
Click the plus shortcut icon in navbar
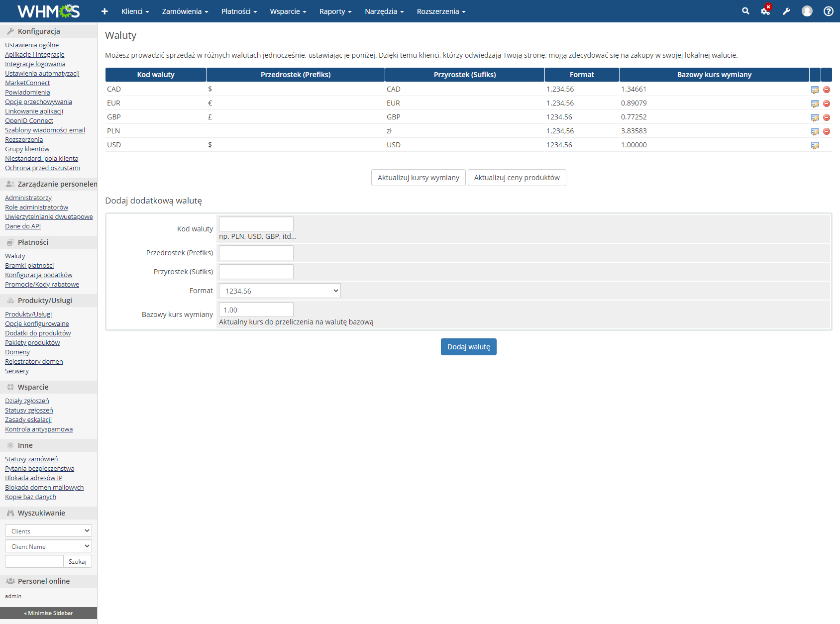pos(104,10)
